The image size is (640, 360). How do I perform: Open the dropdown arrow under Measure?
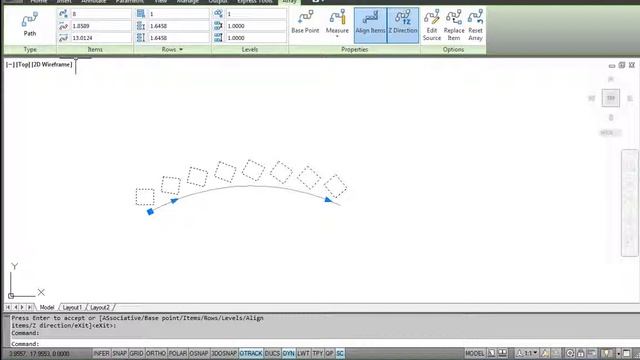coord(337,37)
